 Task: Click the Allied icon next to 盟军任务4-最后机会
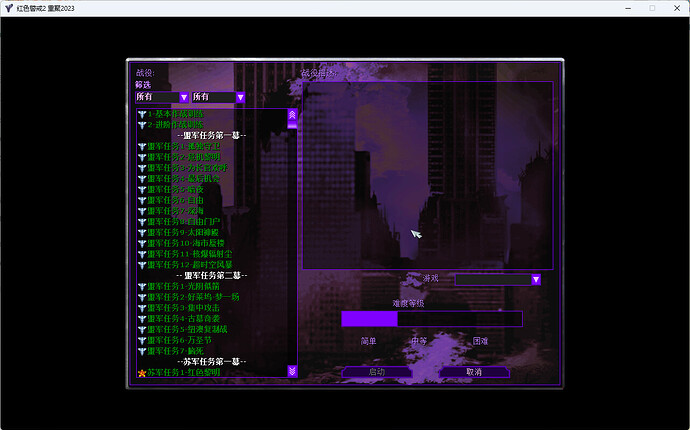click(x=142, y=179)
